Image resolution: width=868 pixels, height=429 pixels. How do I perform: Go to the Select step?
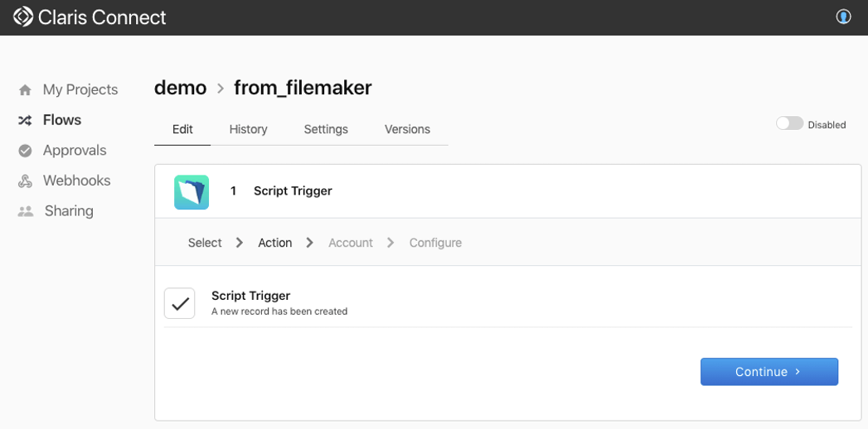[x=205, y=243]
